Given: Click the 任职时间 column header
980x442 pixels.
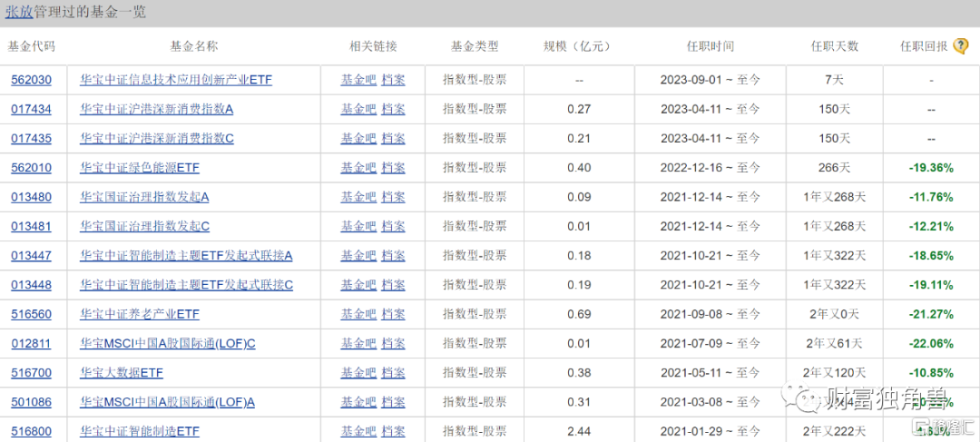Looking at the screenshot, I should (x=710, y=46).
